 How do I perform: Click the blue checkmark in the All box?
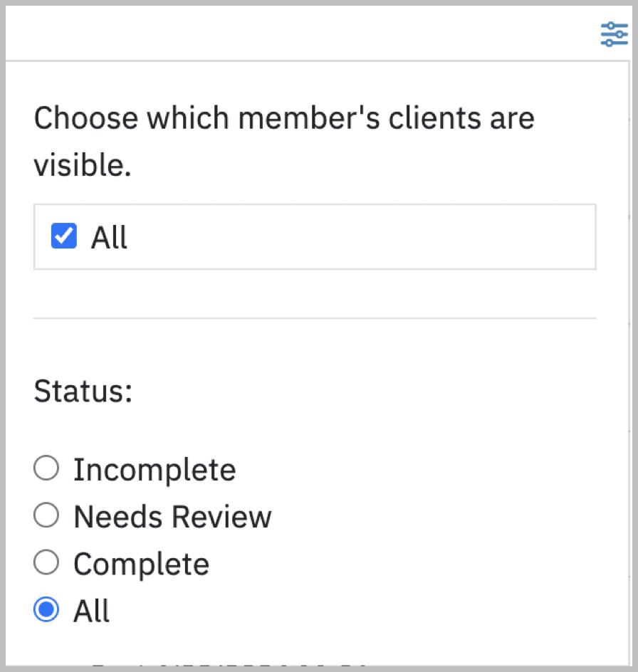point(64,236)
